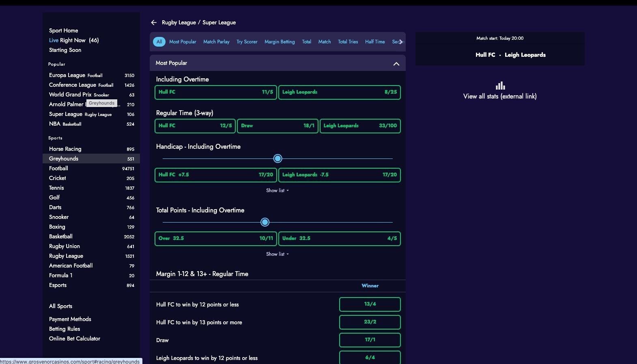This screenshot has height=364, width=637.
Task: Select the All filter tab
Action: tap(159, 42)
